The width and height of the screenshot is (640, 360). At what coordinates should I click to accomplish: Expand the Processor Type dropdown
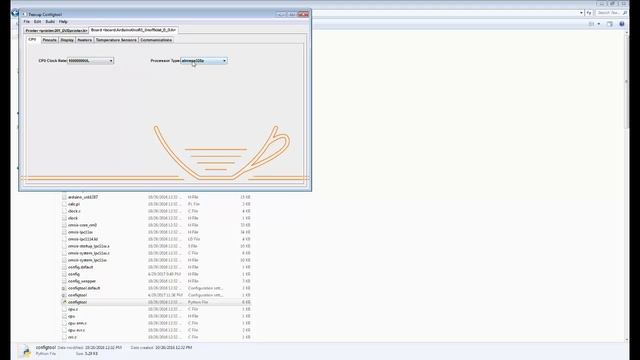(204, 61)
